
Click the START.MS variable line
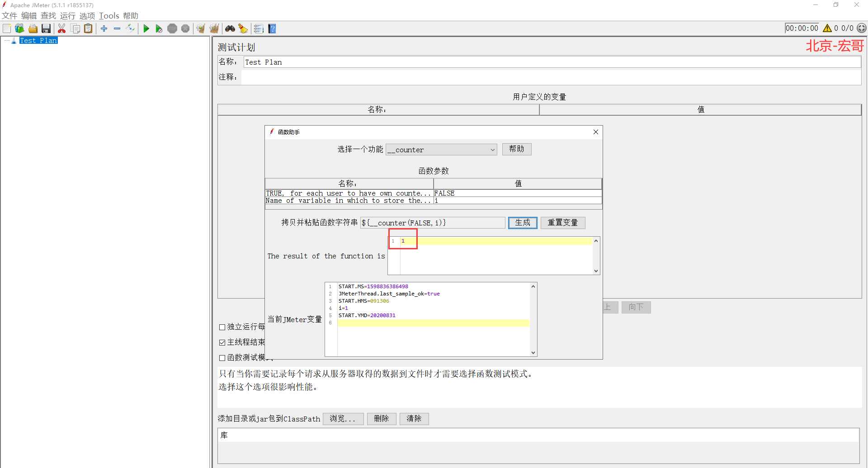[373, 286]
